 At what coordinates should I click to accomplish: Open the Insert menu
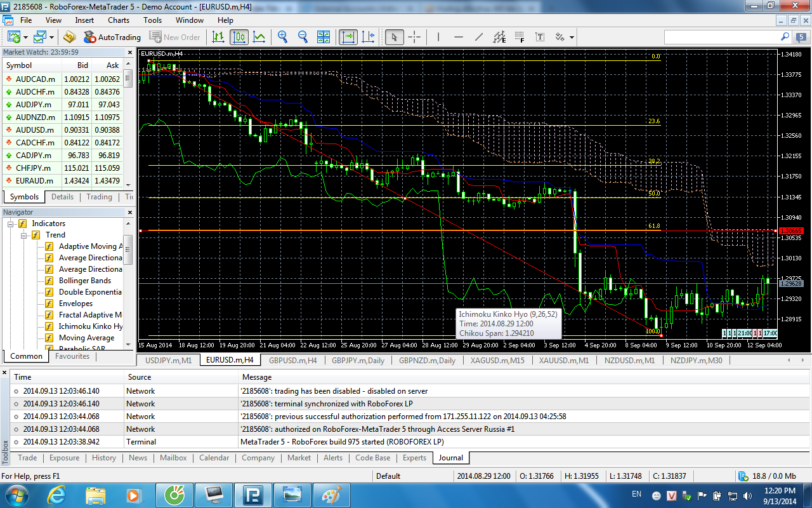pyautogui.click(x=84, y=20)
